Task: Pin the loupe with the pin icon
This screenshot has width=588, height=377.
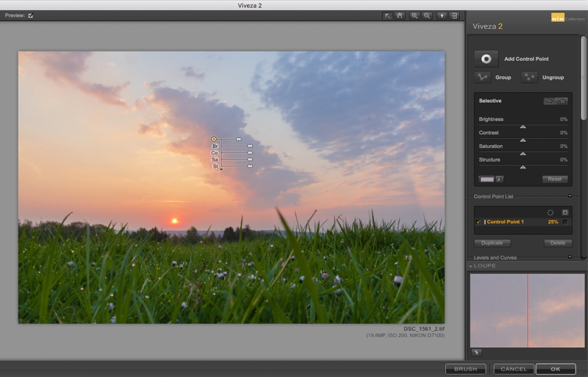Action: click(x=477, y=352)
